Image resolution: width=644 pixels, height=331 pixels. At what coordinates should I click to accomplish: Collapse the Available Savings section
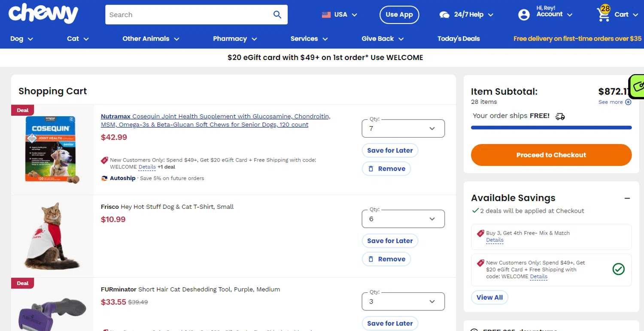pos(627,198)
